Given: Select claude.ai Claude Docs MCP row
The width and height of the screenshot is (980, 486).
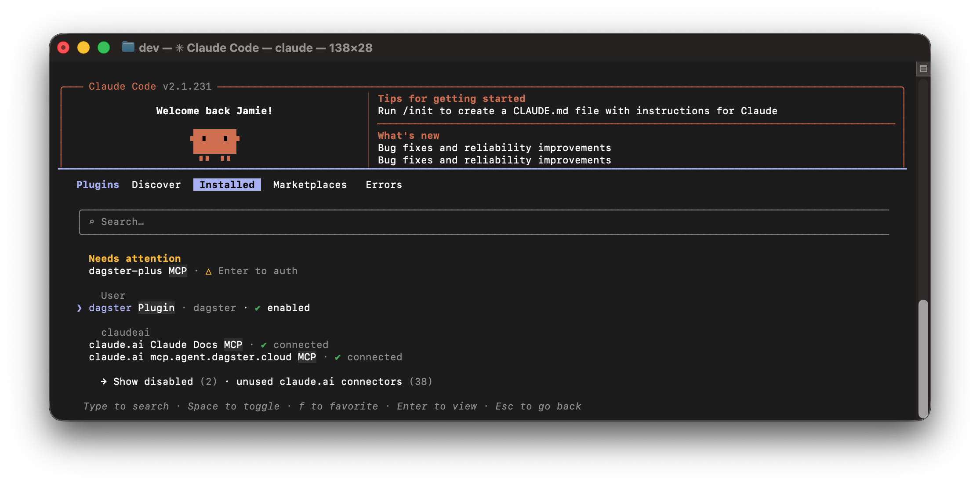Looking at the screenshot, I should 208,345.
